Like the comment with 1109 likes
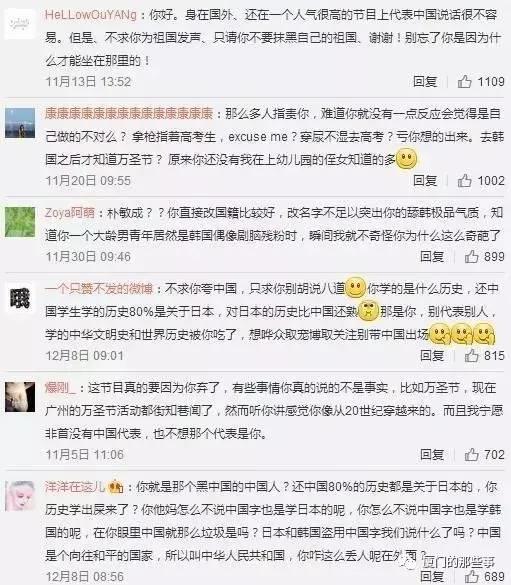Image resolution: width=511 pixels, height=585 pixels. (464, 81)
